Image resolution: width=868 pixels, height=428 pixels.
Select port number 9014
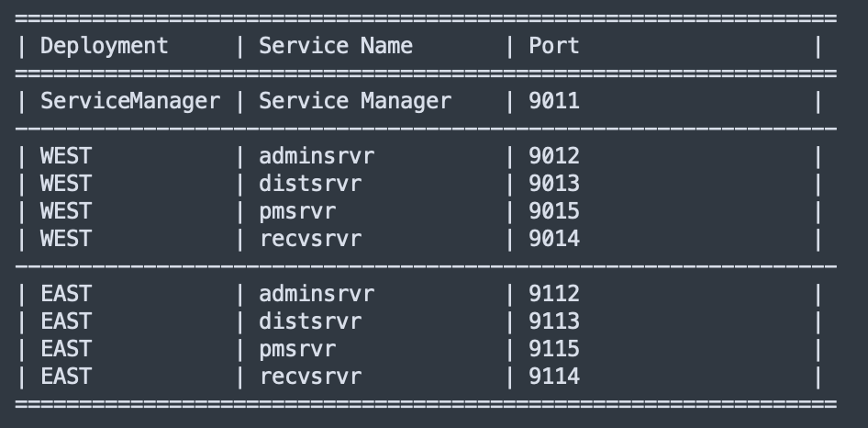tap(553, 239)
